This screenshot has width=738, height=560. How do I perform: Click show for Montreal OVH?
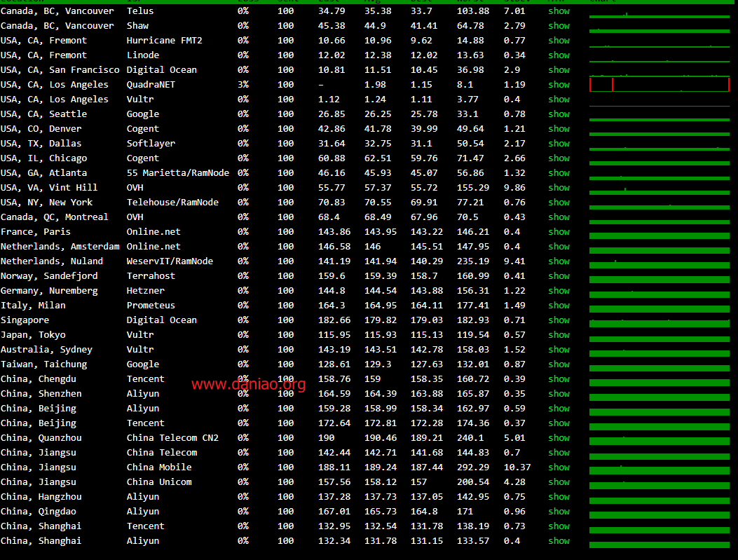[559, 217]
